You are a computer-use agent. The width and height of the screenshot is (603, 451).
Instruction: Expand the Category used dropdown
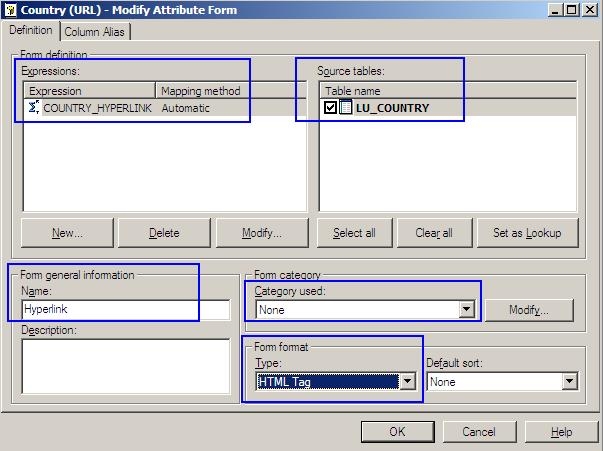[x=465, y=310]
